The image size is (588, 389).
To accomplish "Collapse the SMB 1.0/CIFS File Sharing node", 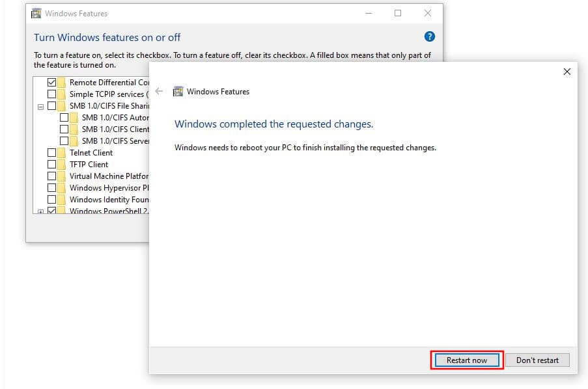I will pyautogui.click(x=41, y=106).
